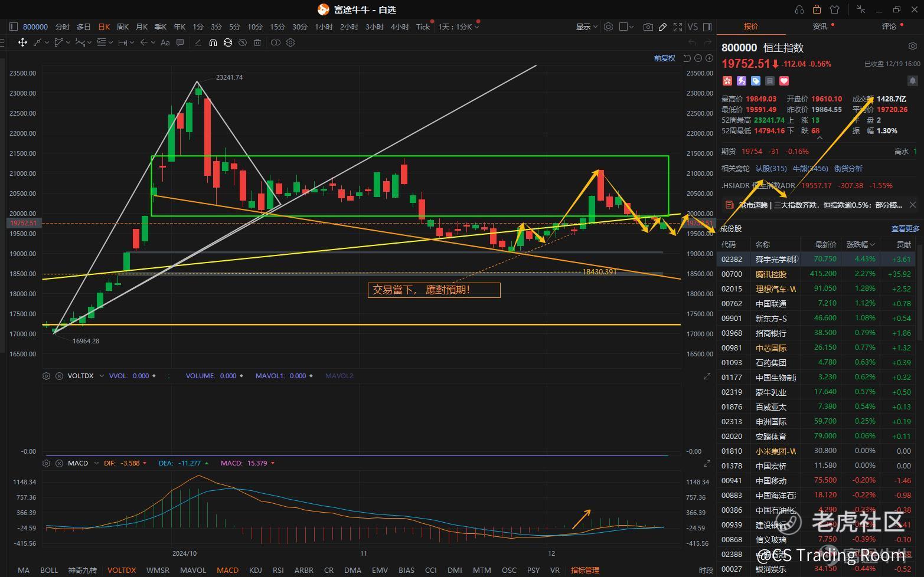Expand the arrow tool dropdown
This screenshot has width=924, height=577.
[x=153, y=42]
